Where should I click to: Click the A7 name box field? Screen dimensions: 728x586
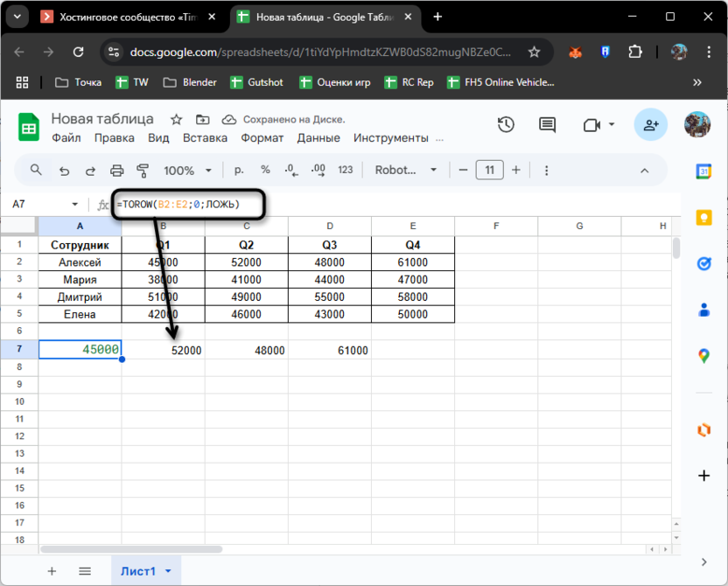point(42,204)
